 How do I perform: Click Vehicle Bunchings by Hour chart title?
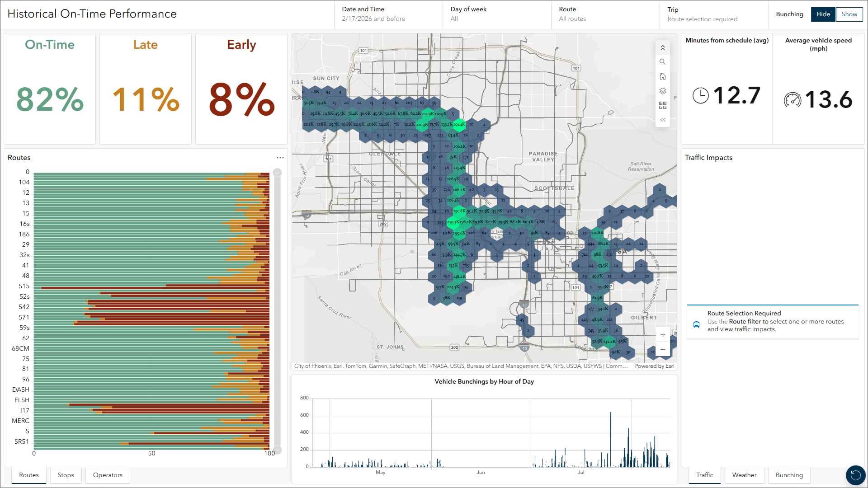point(484,381)
